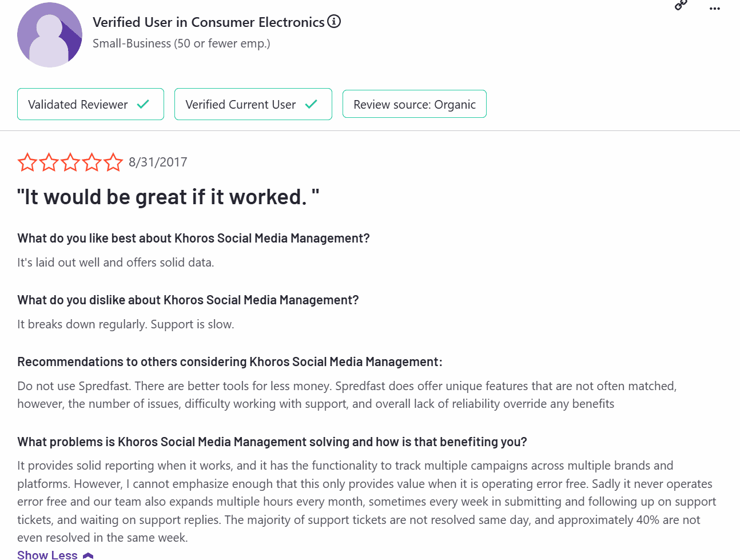
Task: Open the three-dots more options menu
Action: 714,9
